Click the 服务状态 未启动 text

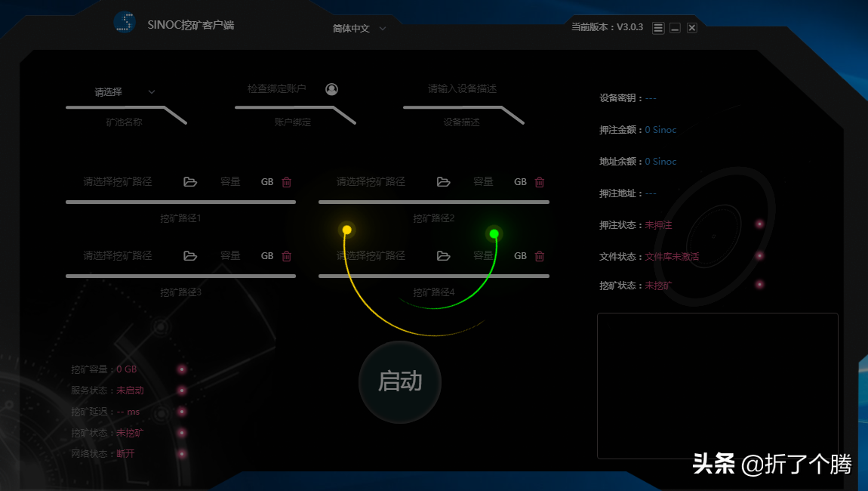(107, 390)
